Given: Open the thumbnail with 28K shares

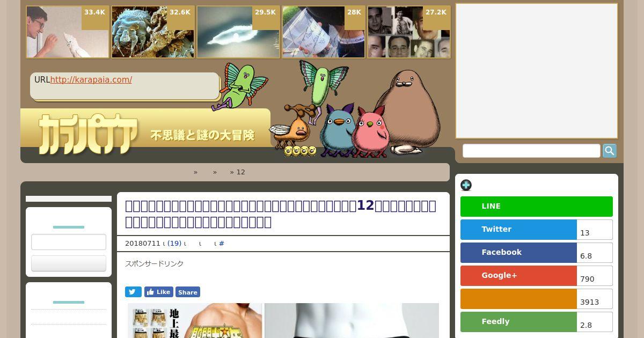Looking at the screenshot, I should (x=324, y=32).
